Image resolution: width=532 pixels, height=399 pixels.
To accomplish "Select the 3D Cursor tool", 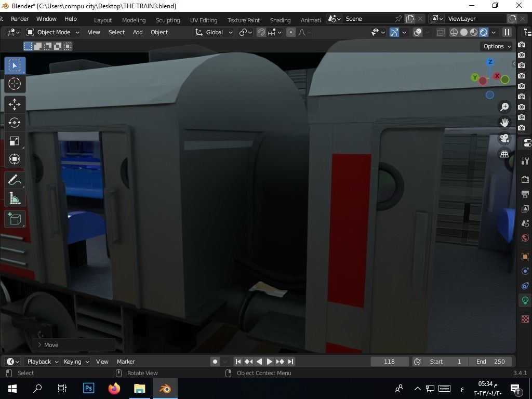I will 15,84.
